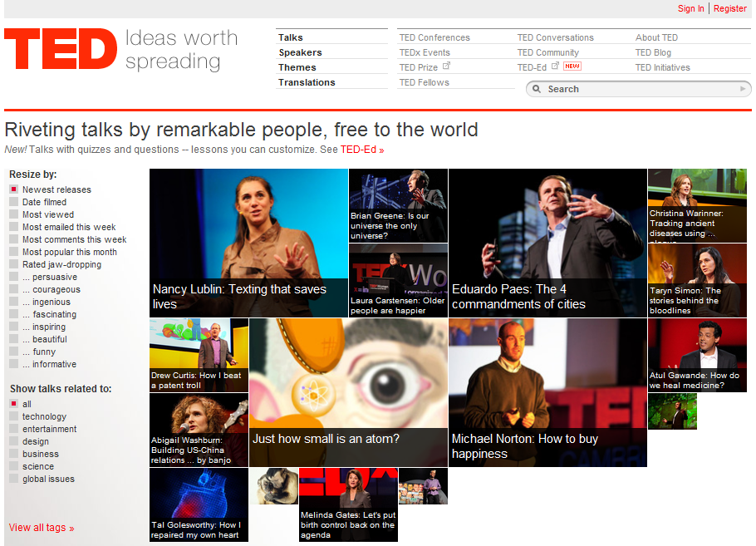This screenshot has width=756, height=546.
Task: Click the Sign In link
Action: pos(691,8)
